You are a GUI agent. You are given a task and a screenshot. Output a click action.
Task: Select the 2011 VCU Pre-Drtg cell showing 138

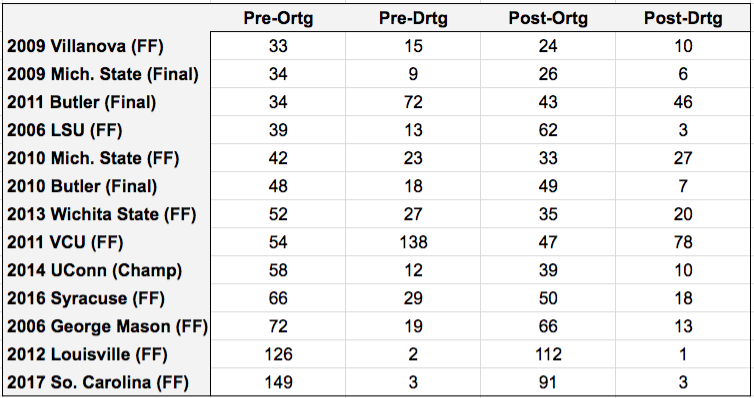tap(413, 242)
